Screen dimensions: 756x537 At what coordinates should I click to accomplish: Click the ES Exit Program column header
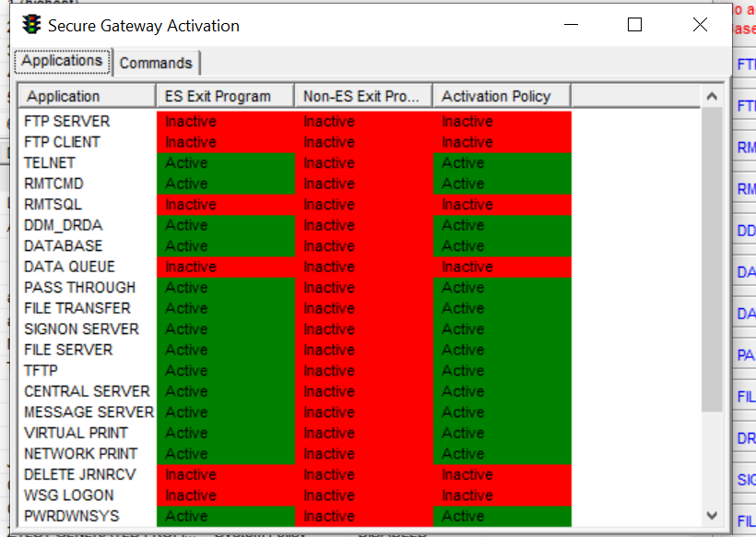(x=225, y=96)
